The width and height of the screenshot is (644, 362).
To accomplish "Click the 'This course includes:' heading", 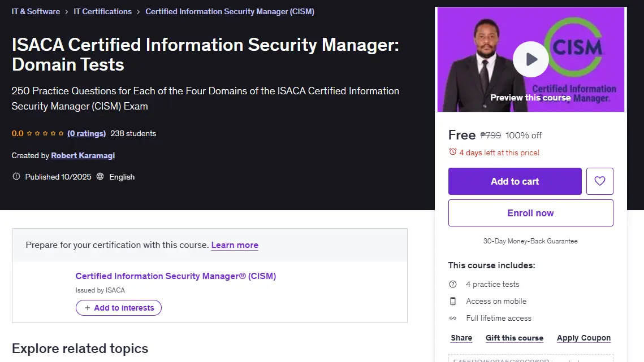I will [492, 265].
